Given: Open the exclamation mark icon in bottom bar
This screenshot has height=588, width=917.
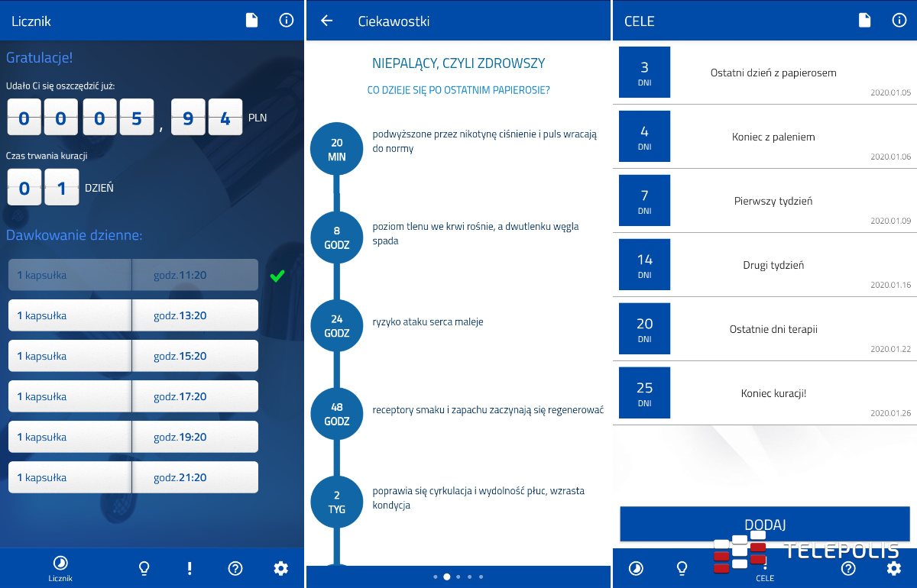Looking at the screenshot, I should (x=190, y=568).
